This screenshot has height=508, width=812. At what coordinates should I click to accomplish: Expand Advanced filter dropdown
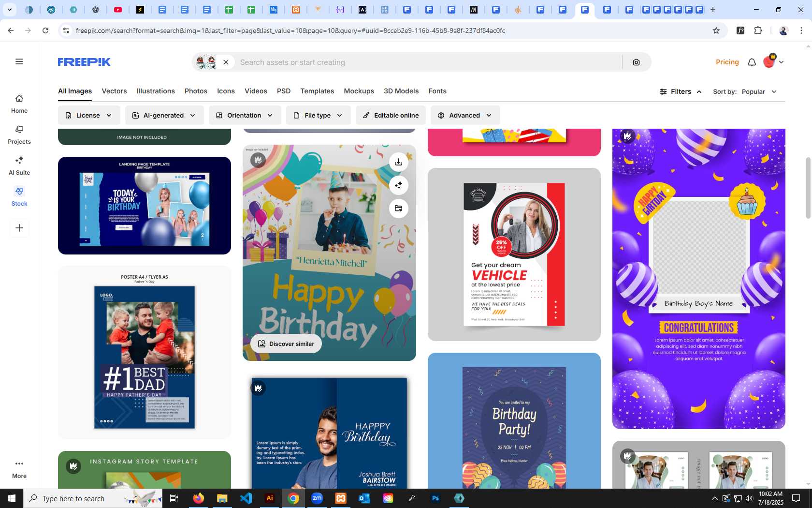click(x=465, y=115)
